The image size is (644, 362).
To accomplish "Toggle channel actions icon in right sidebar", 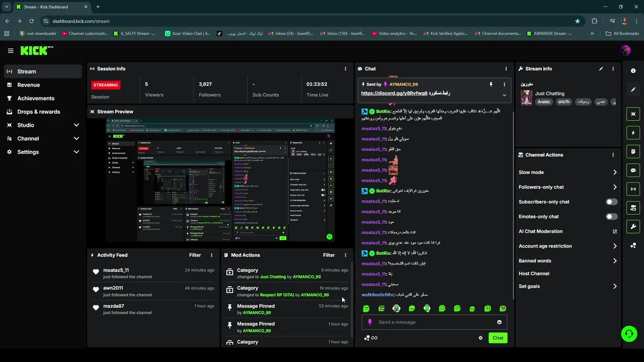I will click(633, 208).
